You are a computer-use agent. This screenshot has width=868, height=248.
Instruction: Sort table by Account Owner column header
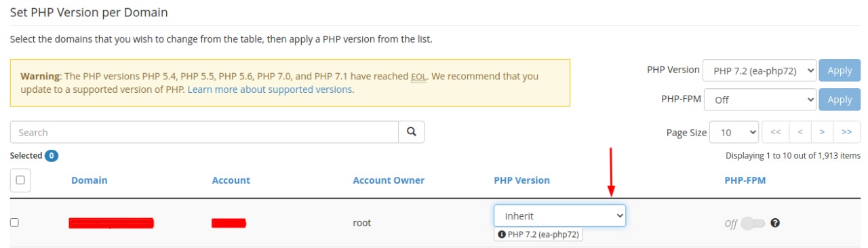pyautogui.click(x=389, y=180)
